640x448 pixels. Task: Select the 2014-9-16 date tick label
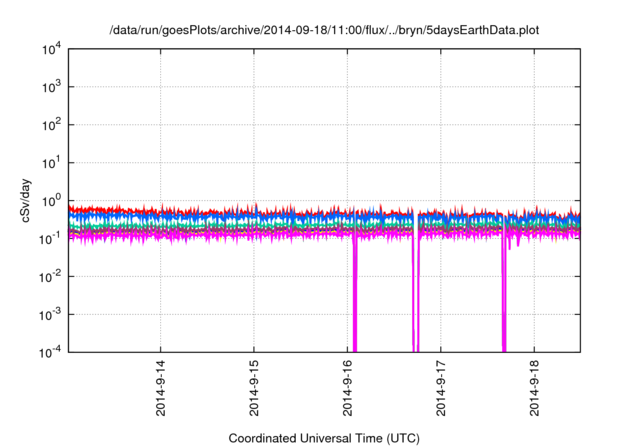[x=347, y=388]
